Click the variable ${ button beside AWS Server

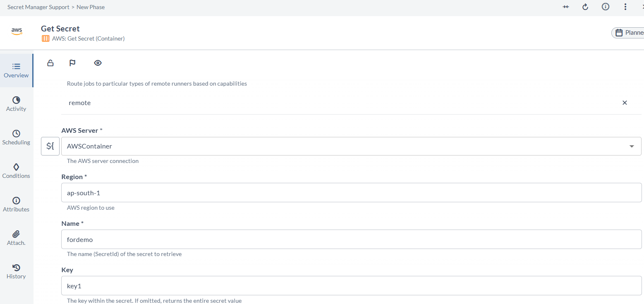click(50, 146)
